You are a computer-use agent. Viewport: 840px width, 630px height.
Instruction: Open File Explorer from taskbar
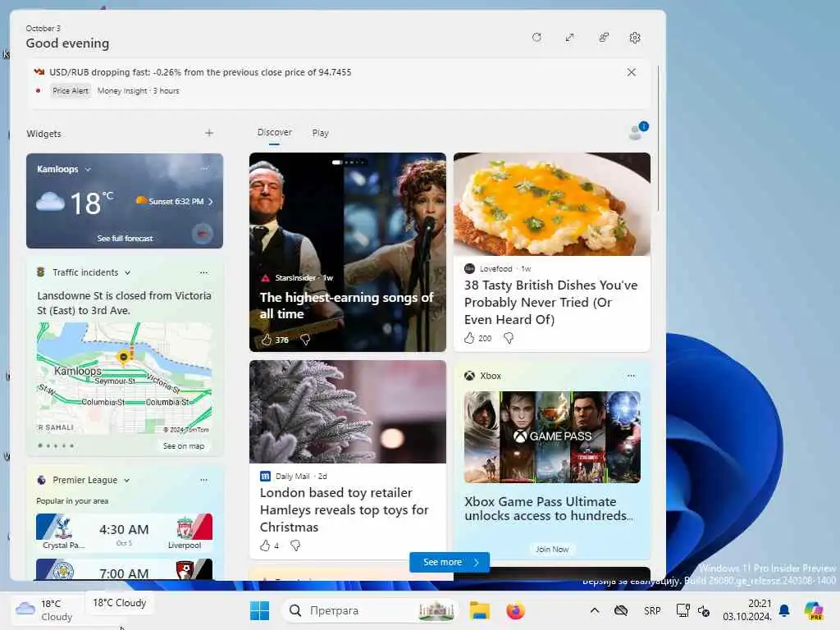click(x=479, y=610)
